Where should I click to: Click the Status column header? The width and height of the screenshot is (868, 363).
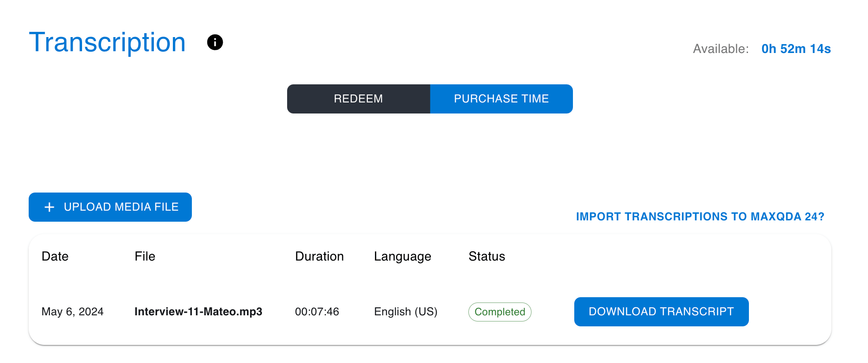[x=487, y=256]
